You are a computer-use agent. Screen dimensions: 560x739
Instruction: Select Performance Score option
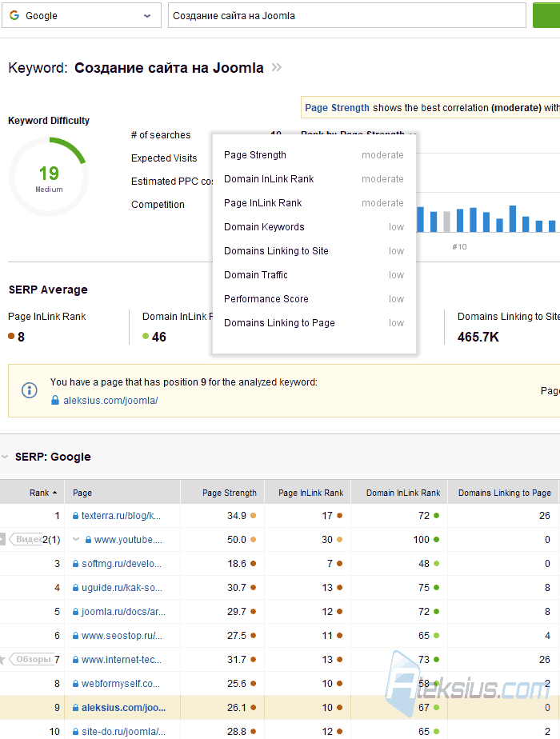point(314,299)
